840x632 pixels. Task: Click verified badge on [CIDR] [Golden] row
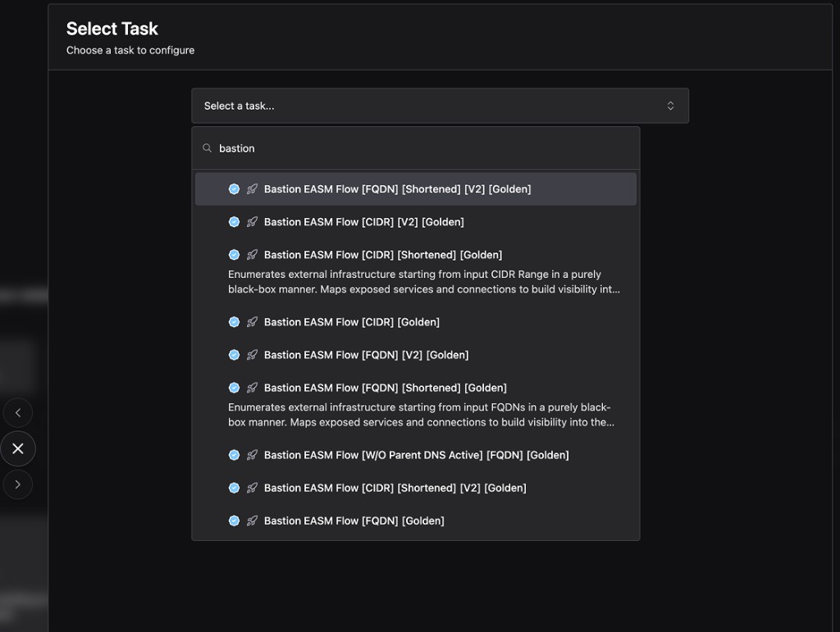point(234,321)
